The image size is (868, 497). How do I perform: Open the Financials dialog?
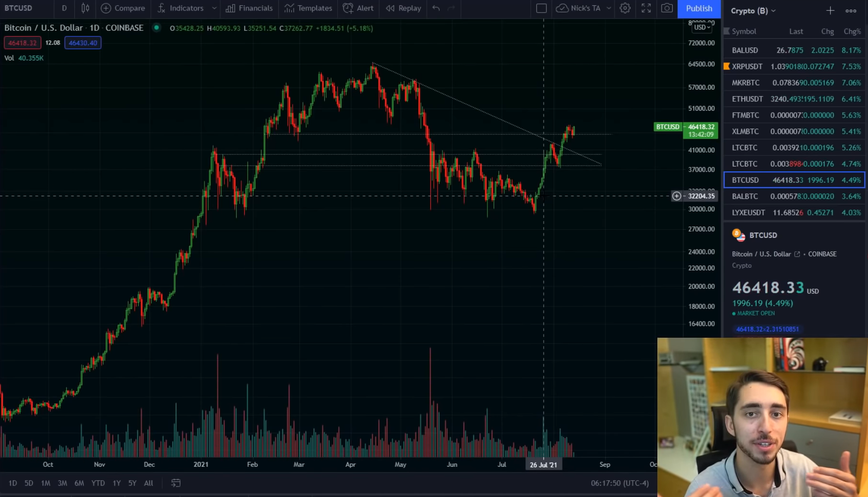pos(249,8)
